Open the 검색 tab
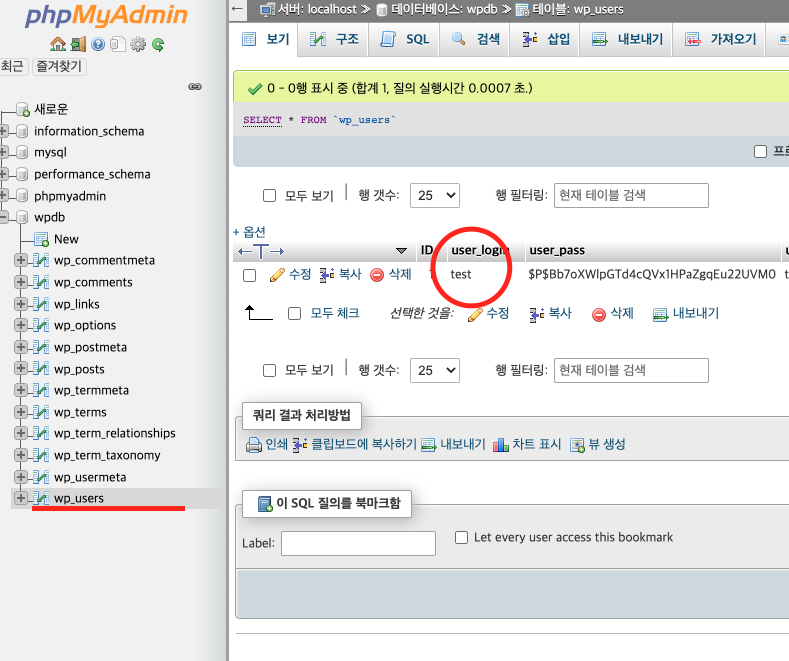The height and width of the screenshot is (661, 789). point(475,39)
